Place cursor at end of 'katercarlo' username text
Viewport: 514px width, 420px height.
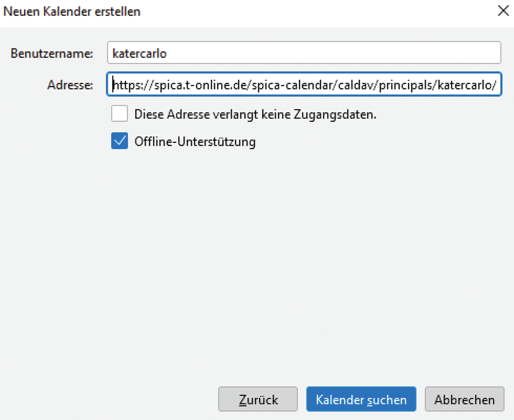click(x=167, y=53)
